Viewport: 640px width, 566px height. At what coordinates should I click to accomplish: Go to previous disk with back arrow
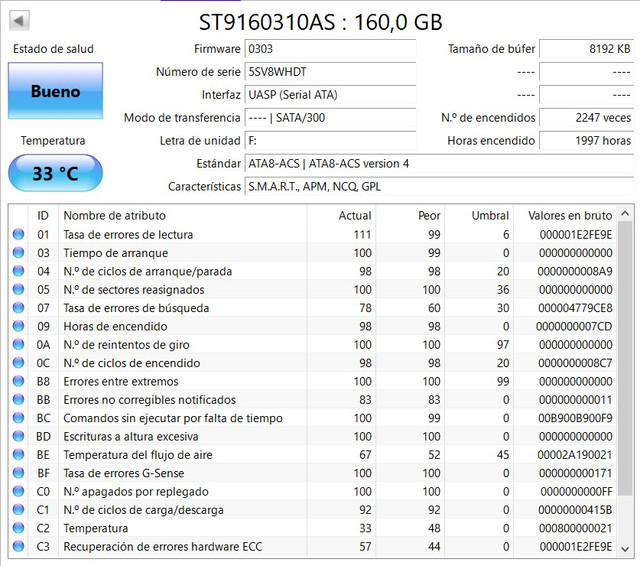pos(19,20)
